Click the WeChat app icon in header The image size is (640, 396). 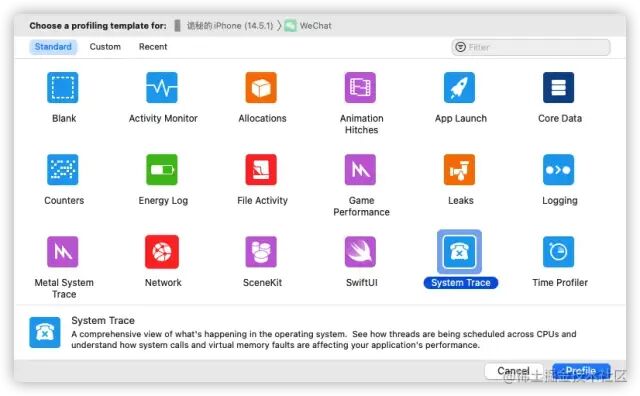[290, 26]
